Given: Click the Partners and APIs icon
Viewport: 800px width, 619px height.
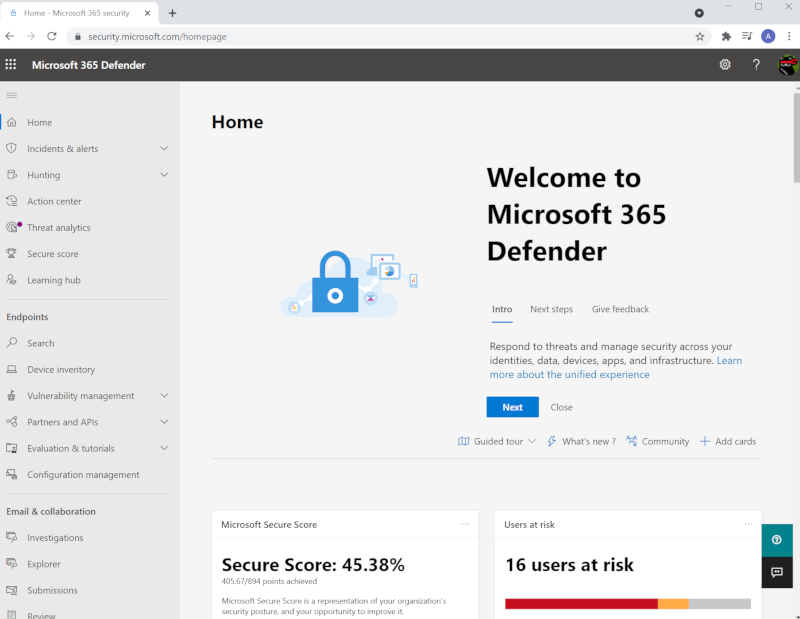Looking at the screenshot, I should click(x=12, y=422).
